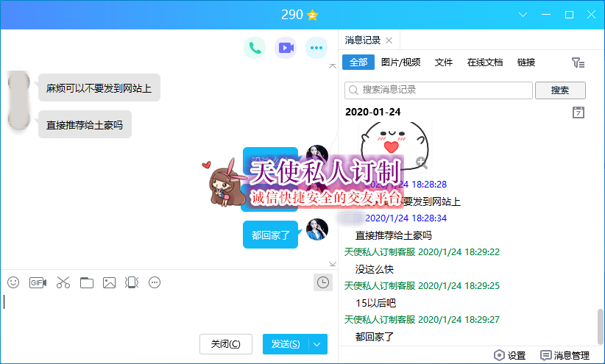This screenshot has width=605, height=364.
Task: Send a file using folder icon
Action: click(x=87, y=282)
